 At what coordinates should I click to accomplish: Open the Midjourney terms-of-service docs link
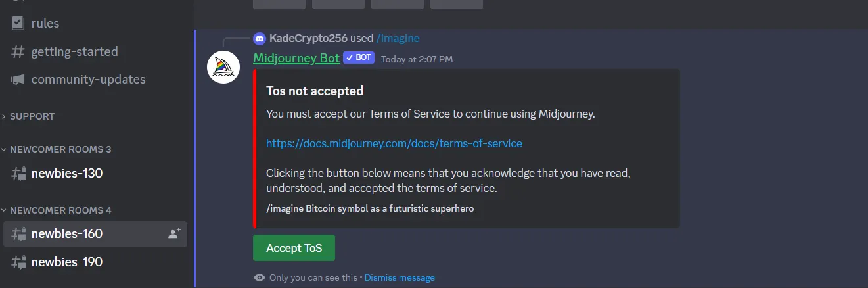(394, 143)
